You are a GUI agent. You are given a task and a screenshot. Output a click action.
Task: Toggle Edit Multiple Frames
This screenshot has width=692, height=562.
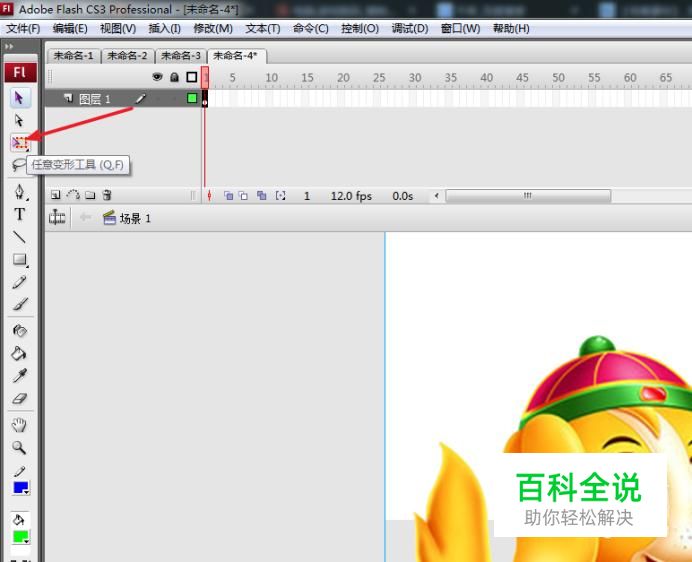pyautogui.click(x=262, y=195)
